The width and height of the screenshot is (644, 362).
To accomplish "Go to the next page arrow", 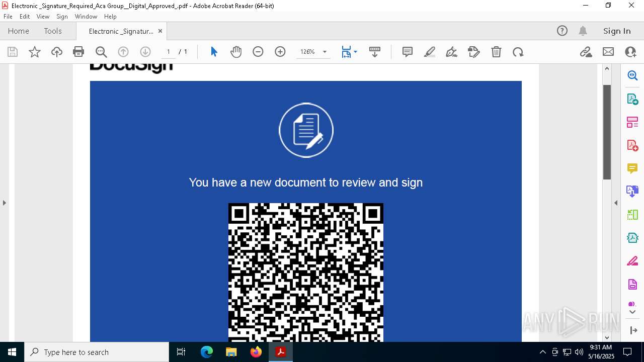I will click(145, 52).
